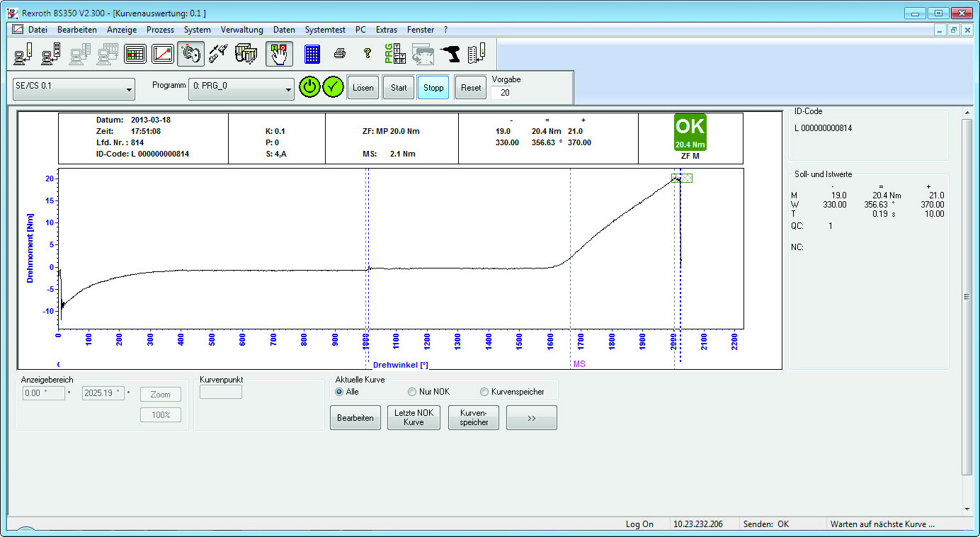The width and height of the screenshot is (980, 537).
Task: Open the PC menu
Action: 361,30
